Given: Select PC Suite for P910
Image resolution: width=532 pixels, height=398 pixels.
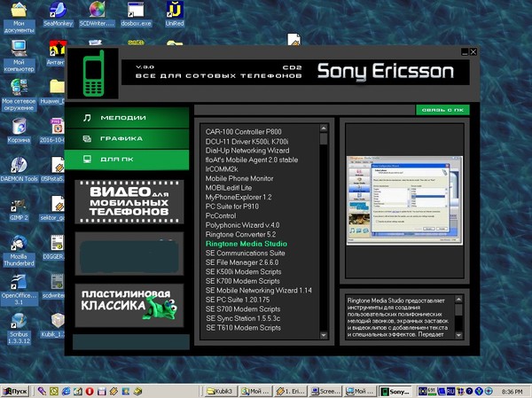Looking at the screenshot, I should pos(231,207).
